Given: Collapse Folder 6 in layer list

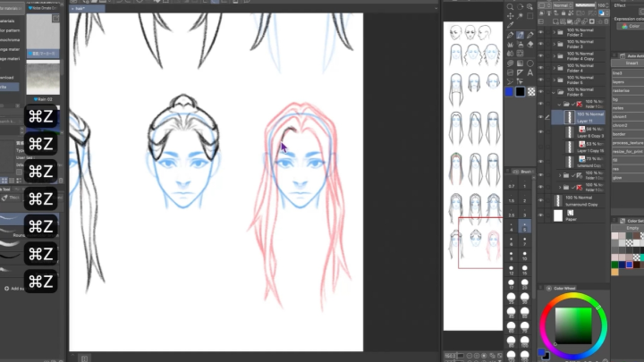Looking at the screenshot, I should pos(552,92).
